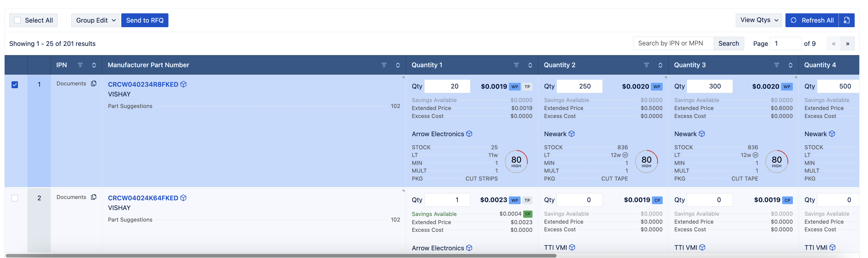Click the cube icon next to CRCW04024K64FKED
This screenshot has height=258, width=868.
click(x=183, y=198)
